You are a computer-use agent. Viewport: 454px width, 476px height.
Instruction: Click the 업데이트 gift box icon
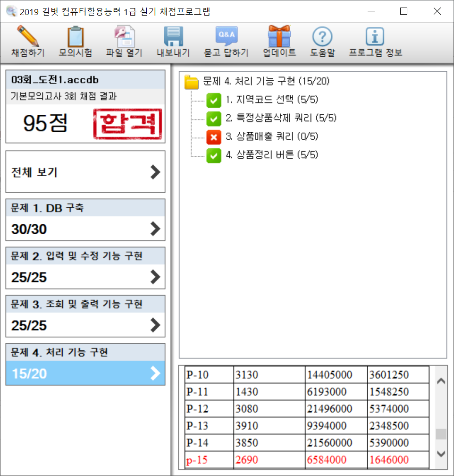pyautogui.click(x=279, y=36)
